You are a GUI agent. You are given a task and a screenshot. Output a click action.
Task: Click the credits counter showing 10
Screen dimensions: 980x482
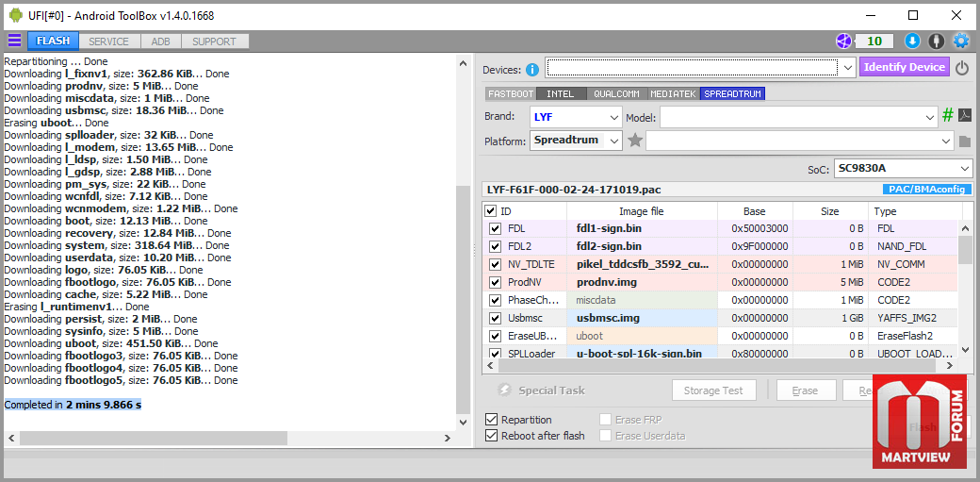874,42
